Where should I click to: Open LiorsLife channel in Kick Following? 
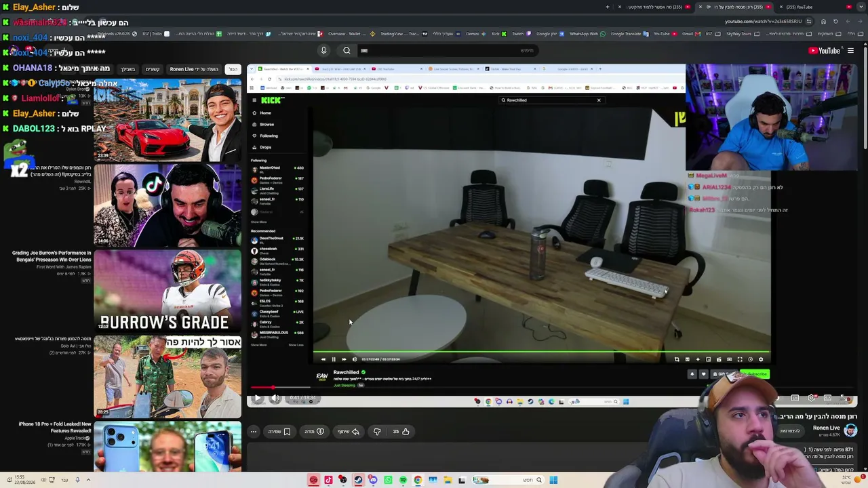pyautogui.click(x=277, y=190)
